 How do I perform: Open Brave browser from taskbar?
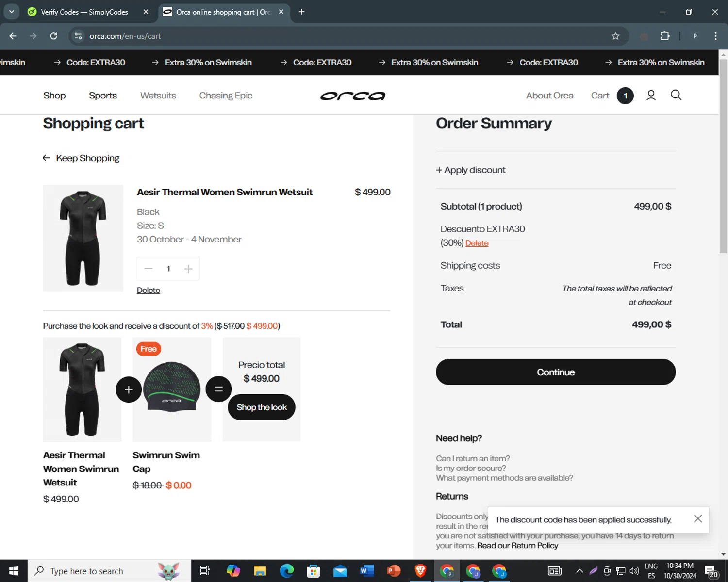point(420,571)
